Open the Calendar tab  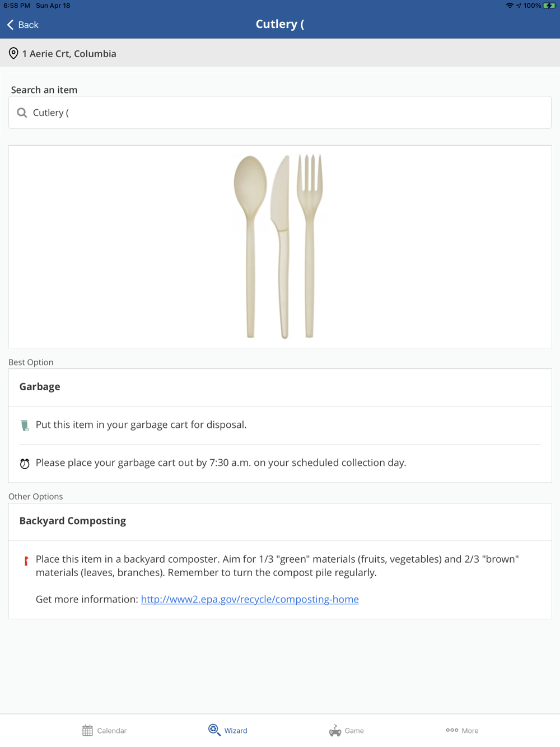[111, 731]
